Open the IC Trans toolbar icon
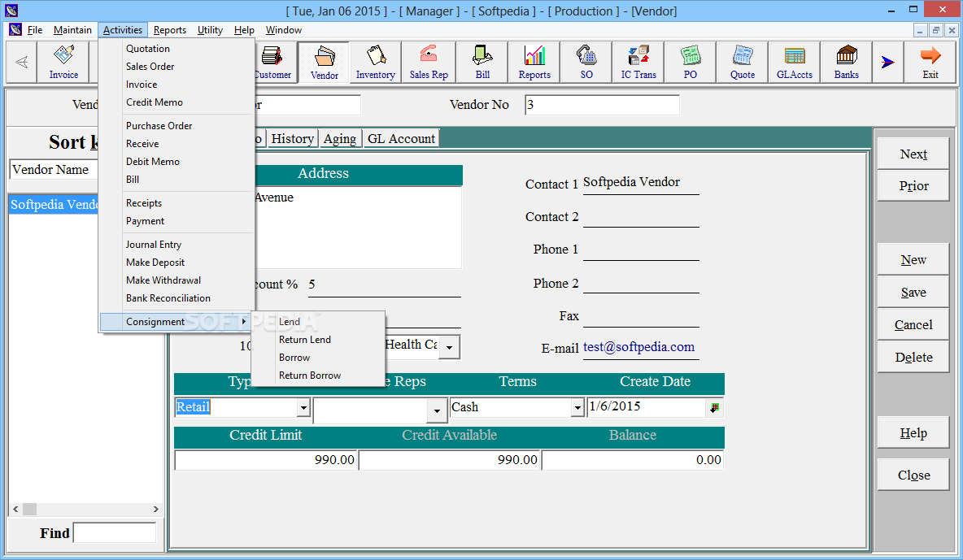 638,62
